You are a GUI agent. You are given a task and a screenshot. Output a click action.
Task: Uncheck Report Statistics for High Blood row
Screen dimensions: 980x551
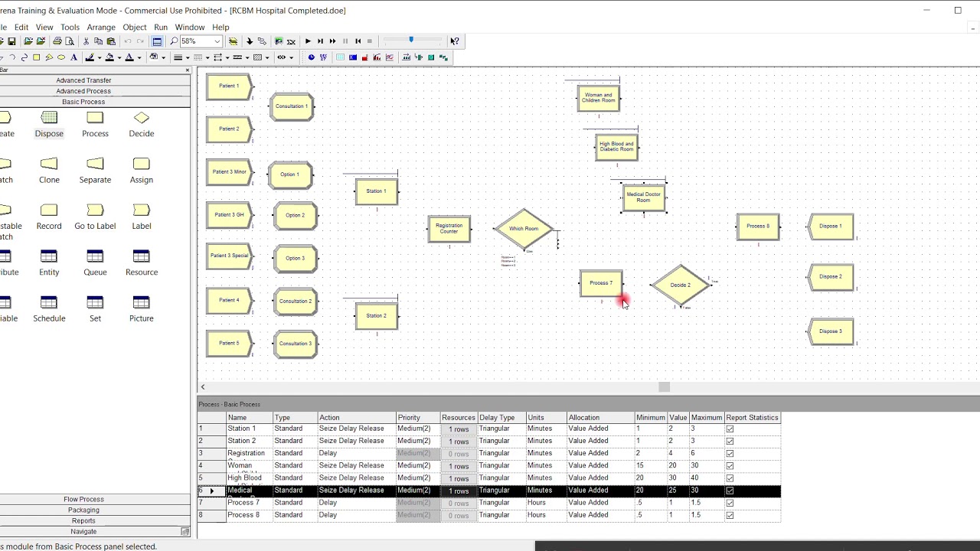(730, 478)
